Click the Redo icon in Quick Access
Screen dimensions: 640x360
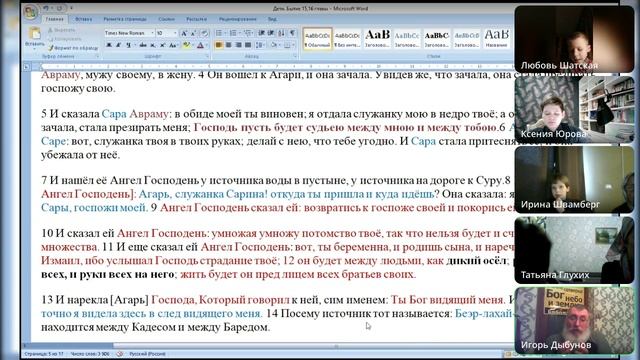tap(60, 8)
